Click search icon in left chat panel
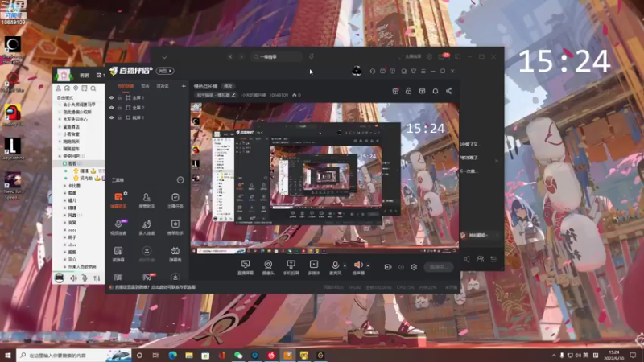 click(93, 88)
